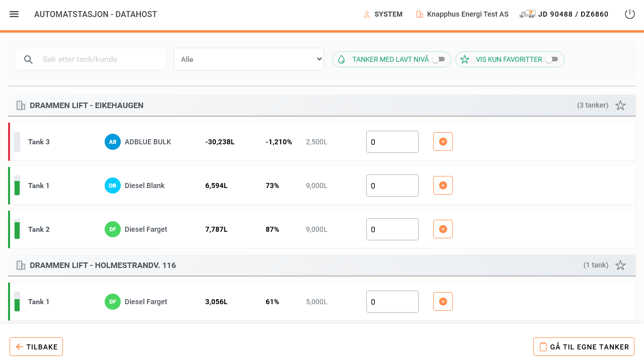Click the Tank 2 level gauge bar

[17, 229]
